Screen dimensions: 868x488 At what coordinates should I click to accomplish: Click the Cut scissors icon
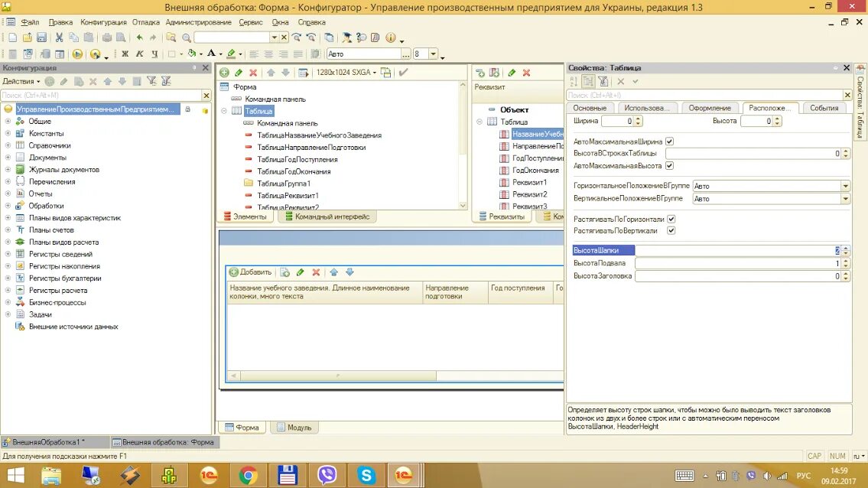pos(59,37)
